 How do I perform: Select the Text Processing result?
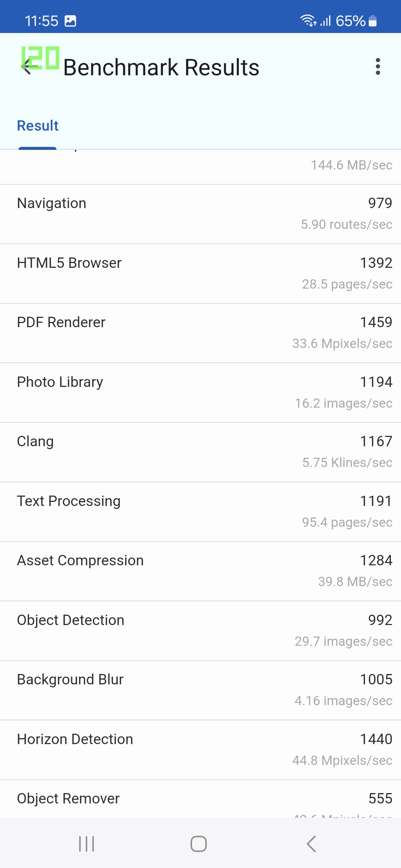[x=200, y=512]
